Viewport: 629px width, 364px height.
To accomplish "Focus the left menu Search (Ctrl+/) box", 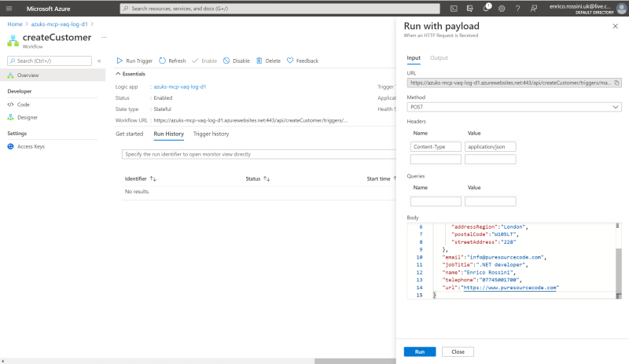I will [50, 61].
